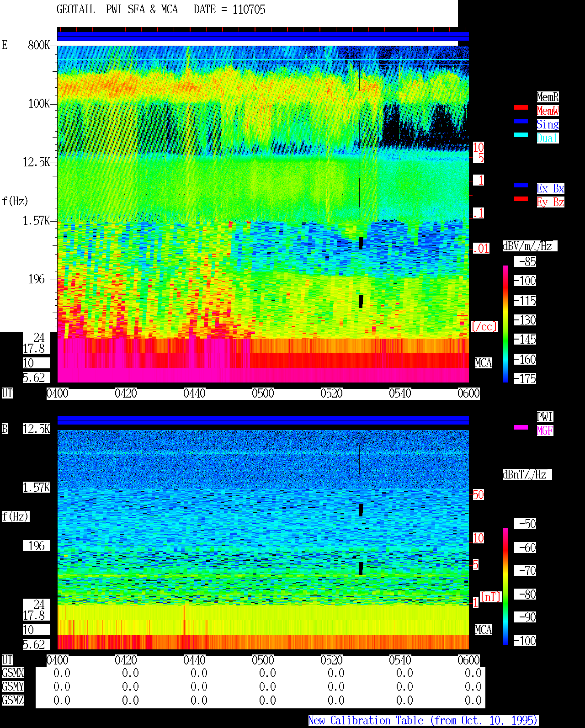Screen dimensions: 585x728
Task: Click the 0500 tick under the E panel
Action: pos(263,393)
